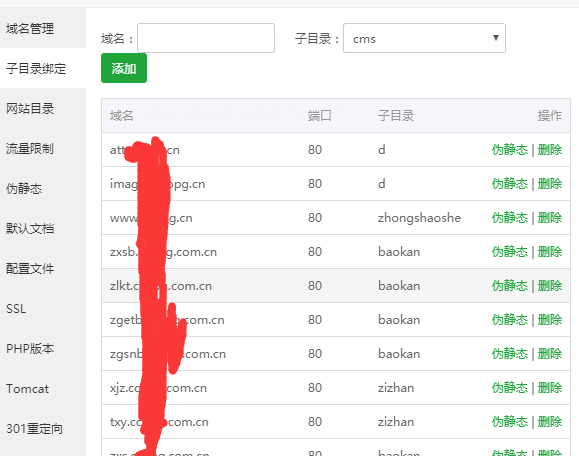Delete the zxsb domain binding
This screenshot has width=579, height=456.
(x=550, y=252)
